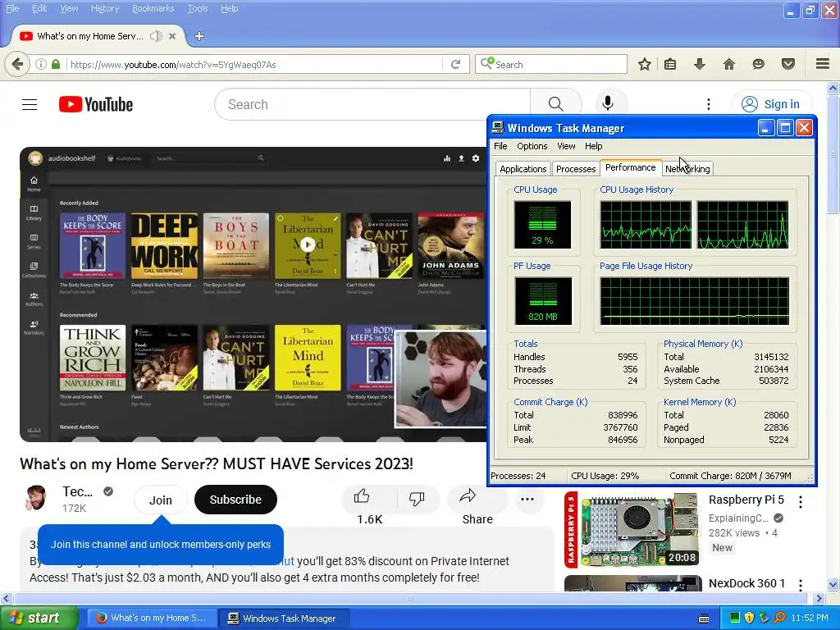Click ExplainingC... channel name

coord(738,518)
